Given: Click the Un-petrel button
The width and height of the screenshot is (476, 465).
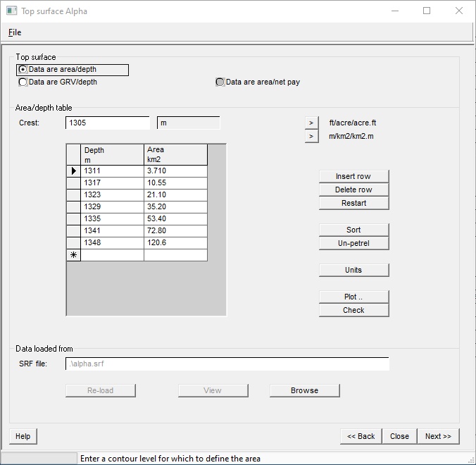Looking at the screenshot, I should click(353, 243).
